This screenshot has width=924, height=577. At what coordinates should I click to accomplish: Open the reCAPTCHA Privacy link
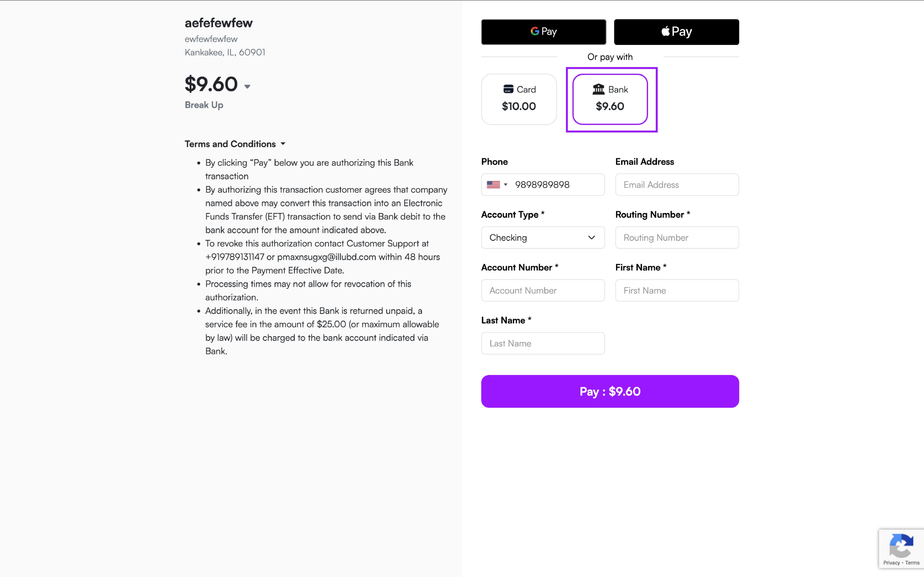coord(891,563)
